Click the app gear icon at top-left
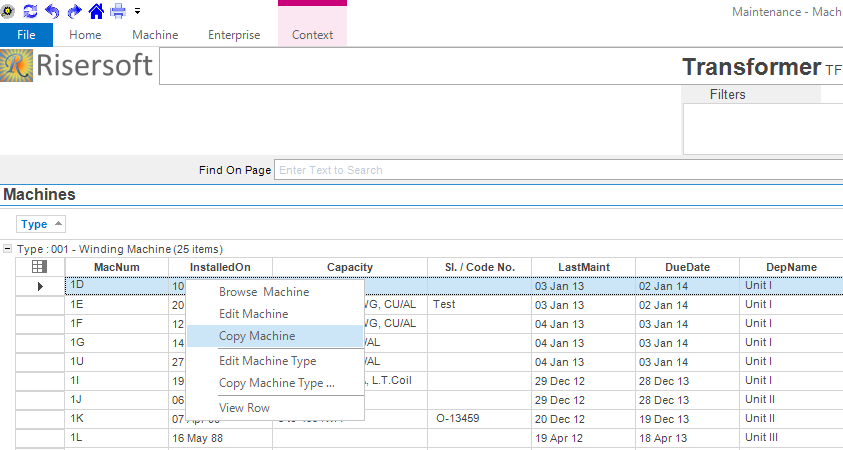Screen dimensions: 843x450 click(x=8, y=11)
